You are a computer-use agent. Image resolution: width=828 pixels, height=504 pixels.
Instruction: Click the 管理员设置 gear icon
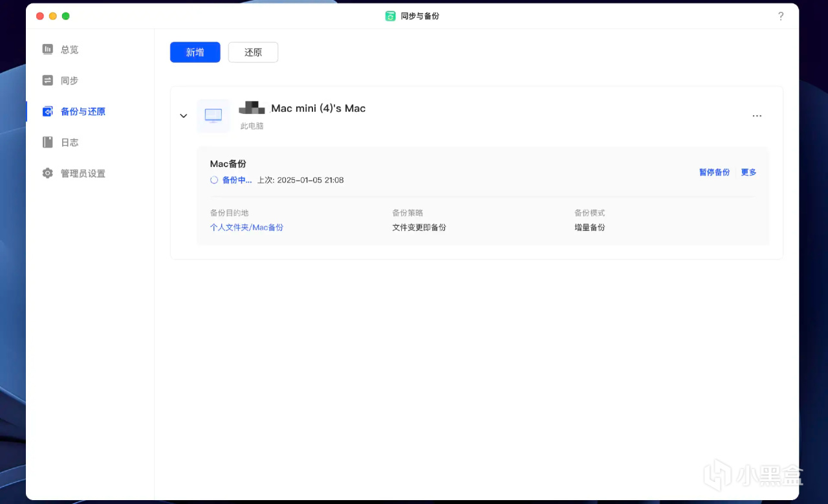pos(48,173)
